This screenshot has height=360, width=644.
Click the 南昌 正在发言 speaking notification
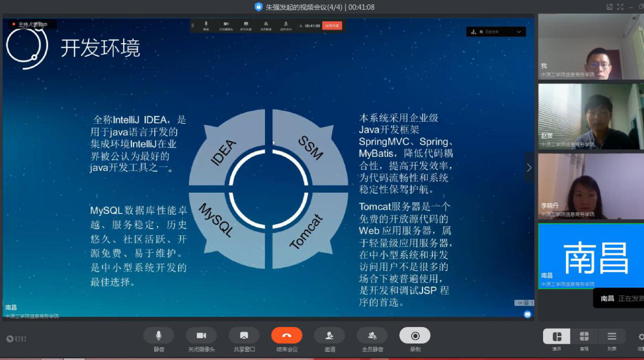pos(618,298)
